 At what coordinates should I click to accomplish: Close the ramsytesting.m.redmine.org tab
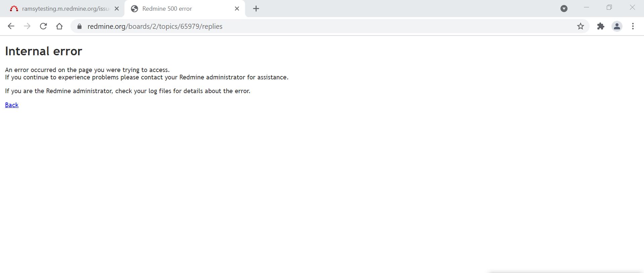point(117,9)
